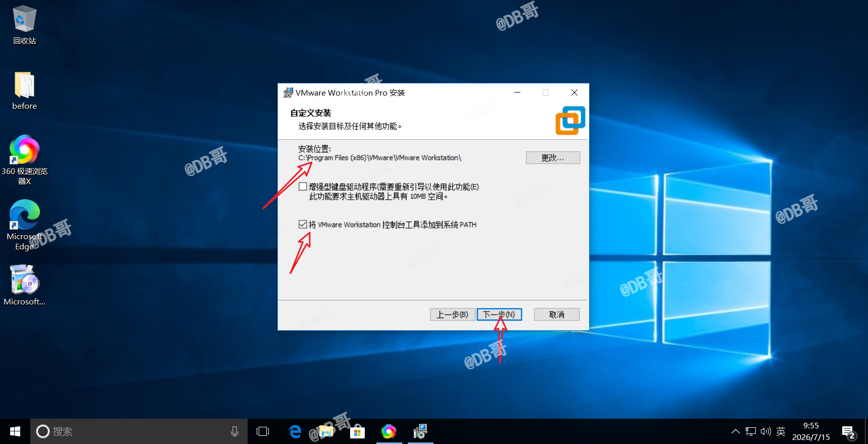Switch to 360 browser taskbar icon
This screenshot has height=444, width=868.
point(389,431)
